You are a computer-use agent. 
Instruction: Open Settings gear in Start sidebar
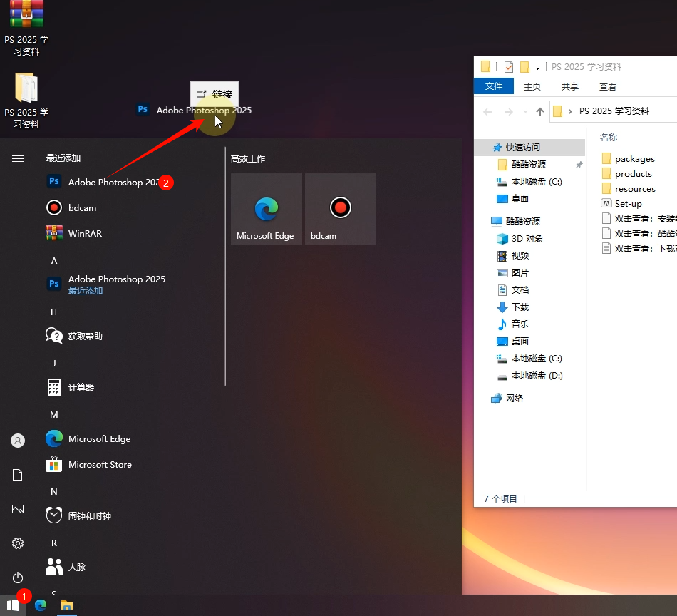[18, 543]
